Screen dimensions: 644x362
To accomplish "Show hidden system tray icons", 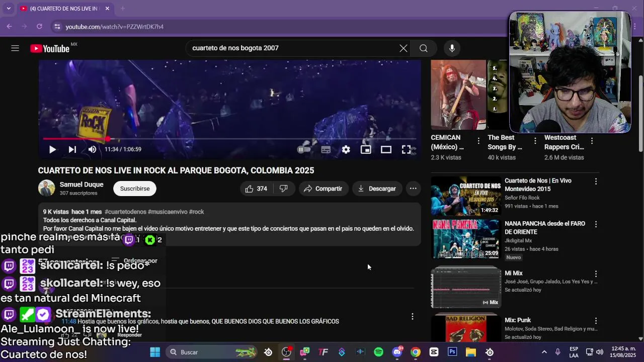I will [544, 352].
